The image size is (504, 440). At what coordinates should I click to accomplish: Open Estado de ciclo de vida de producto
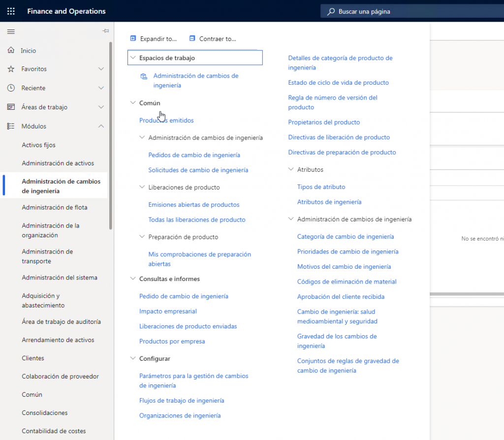(338, 83)
